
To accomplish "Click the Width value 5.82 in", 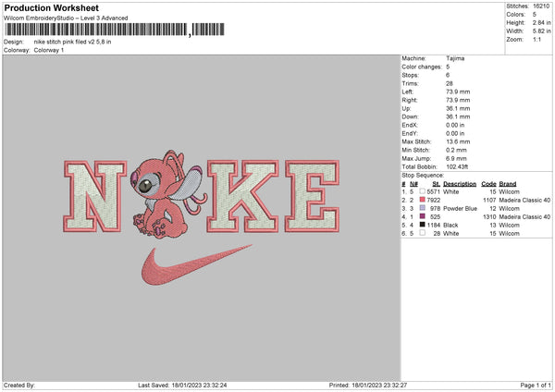I will click(541, 31).
